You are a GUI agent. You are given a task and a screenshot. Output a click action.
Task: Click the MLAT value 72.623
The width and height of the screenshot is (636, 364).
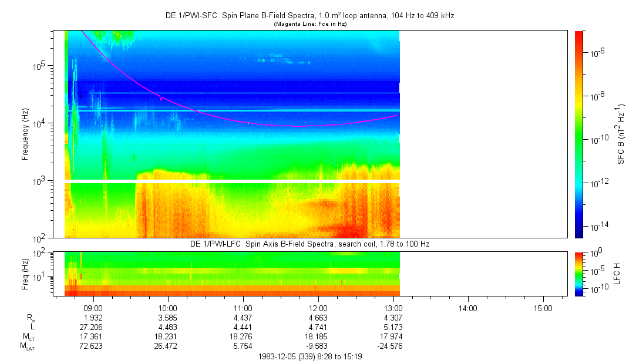(x=93, y=346)
